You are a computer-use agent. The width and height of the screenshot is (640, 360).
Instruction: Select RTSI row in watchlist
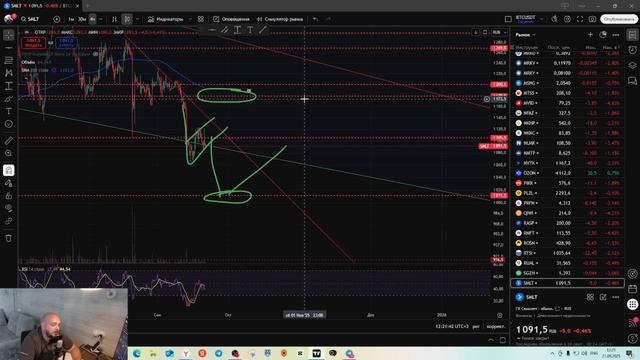click(567, 253)
